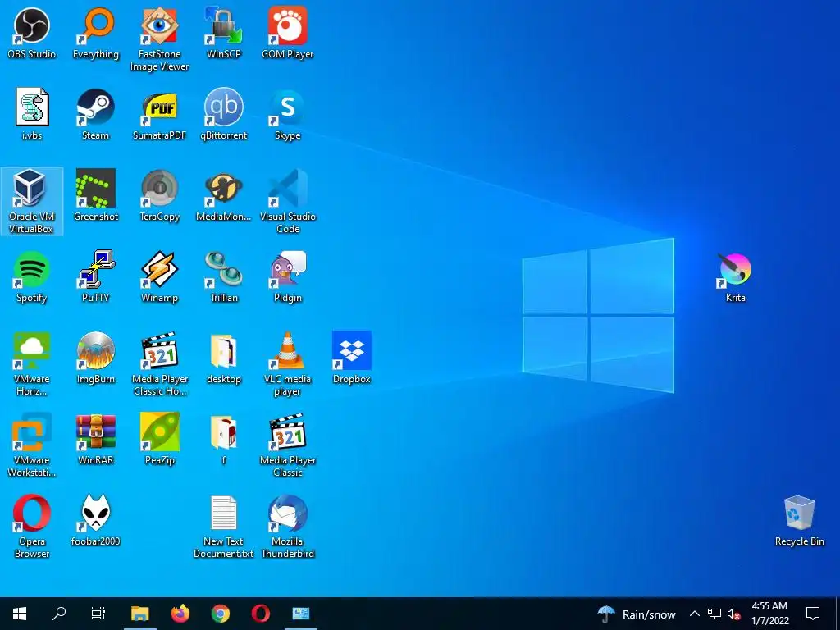The image size is (840, 630).
Task: Click the VMware Workstation shortcut
Action: (32, 445)
